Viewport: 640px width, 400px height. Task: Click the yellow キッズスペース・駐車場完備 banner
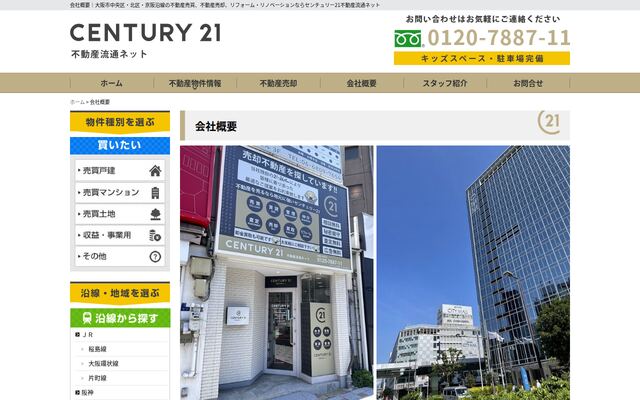482,58
